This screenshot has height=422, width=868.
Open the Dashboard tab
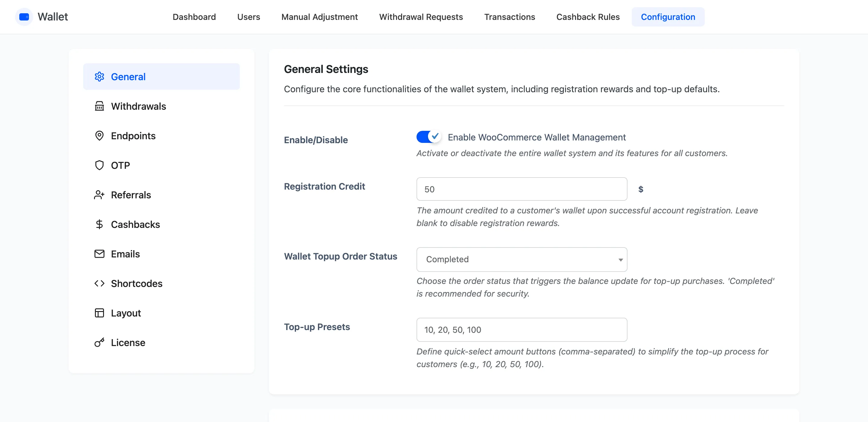[194, 17]
